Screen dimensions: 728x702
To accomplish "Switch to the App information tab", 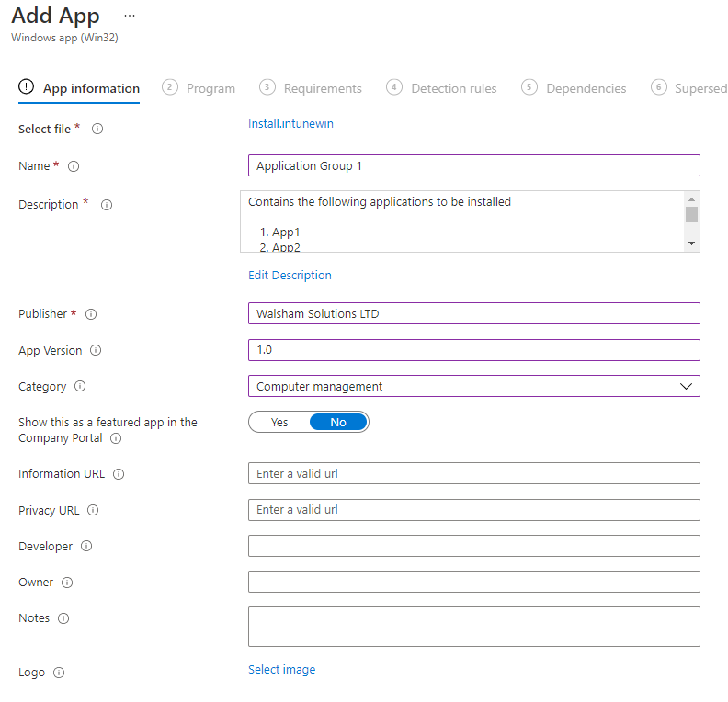I will (79, 88).
